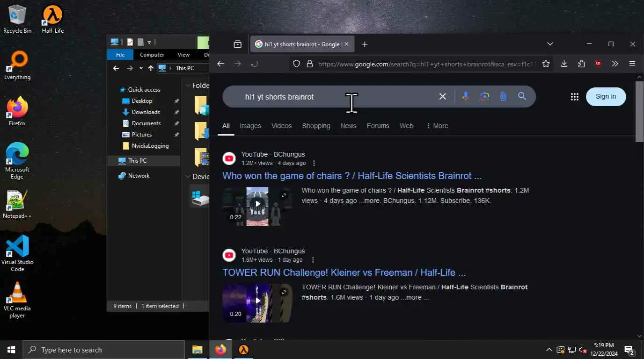Collapse the Folders group in File Explorer

[x=188, y=86]
